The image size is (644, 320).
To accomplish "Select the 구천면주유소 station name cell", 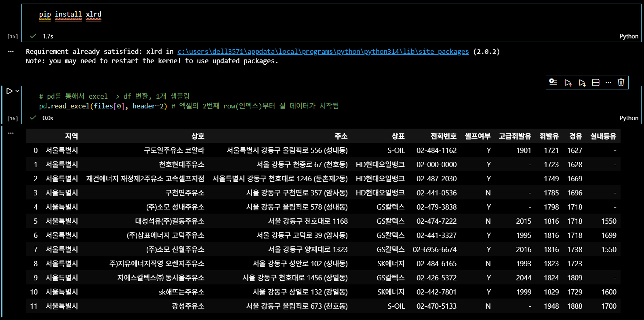I will tap(185, 193).
